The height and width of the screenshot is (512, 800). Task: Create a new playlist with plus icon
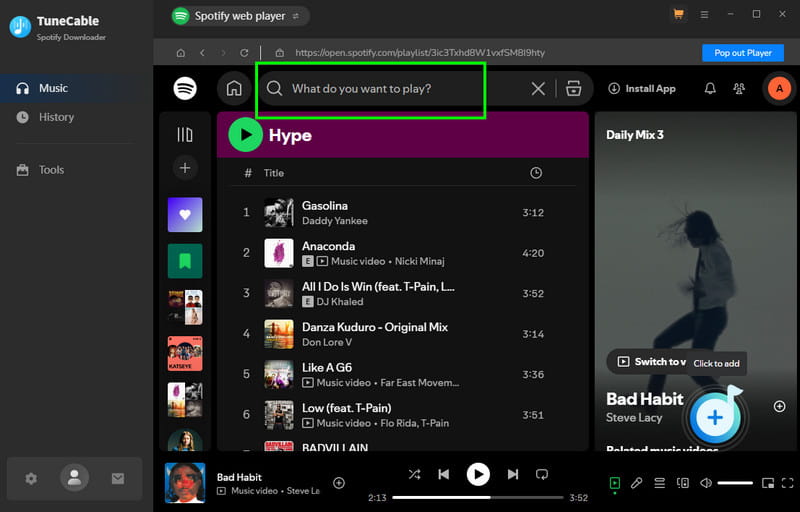(185, 168)
